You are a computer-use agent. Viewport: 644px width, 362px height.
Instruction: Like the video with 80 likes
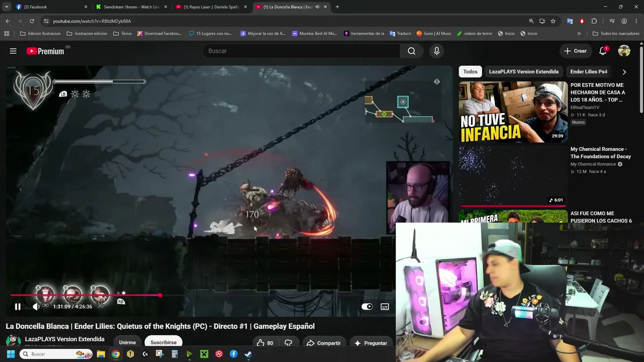click(265, 343)
